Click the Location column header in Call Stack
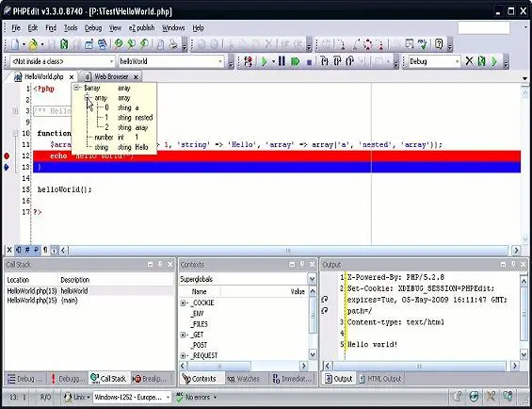The width and height of the screenshot is (532, 409). point(31,280)
